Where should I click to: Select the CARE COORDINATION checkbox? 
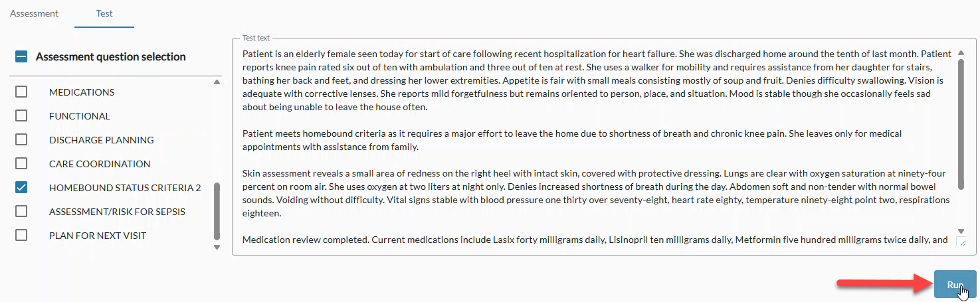click(21, 164)
